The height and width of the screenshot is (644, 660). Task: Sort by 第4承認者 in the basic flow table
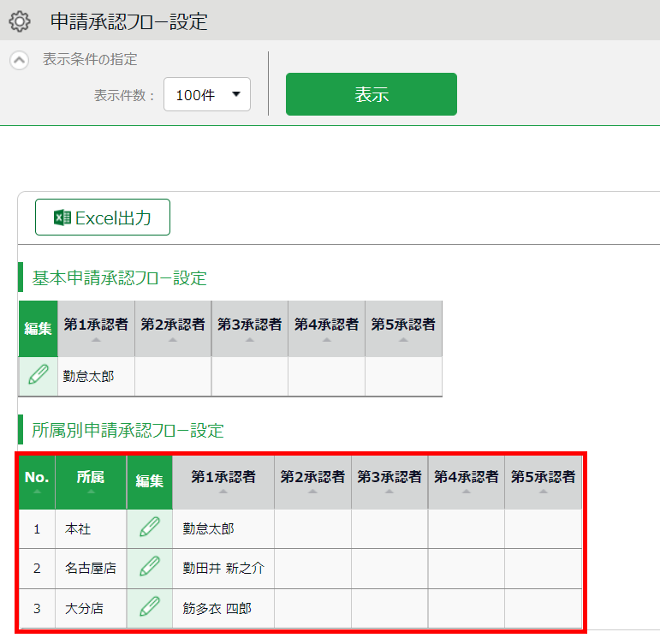[x=327, y=329]
